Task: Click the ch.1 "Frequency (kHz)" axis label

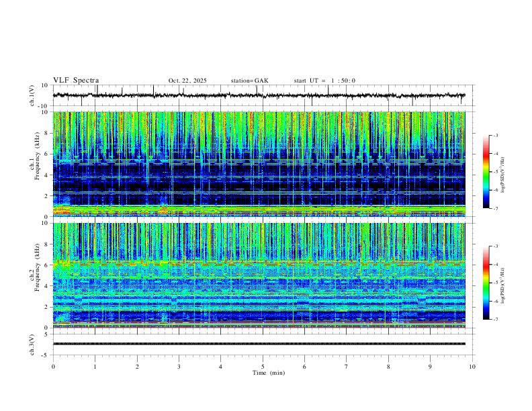Action: pyautogui.click(x=37, y=156)
